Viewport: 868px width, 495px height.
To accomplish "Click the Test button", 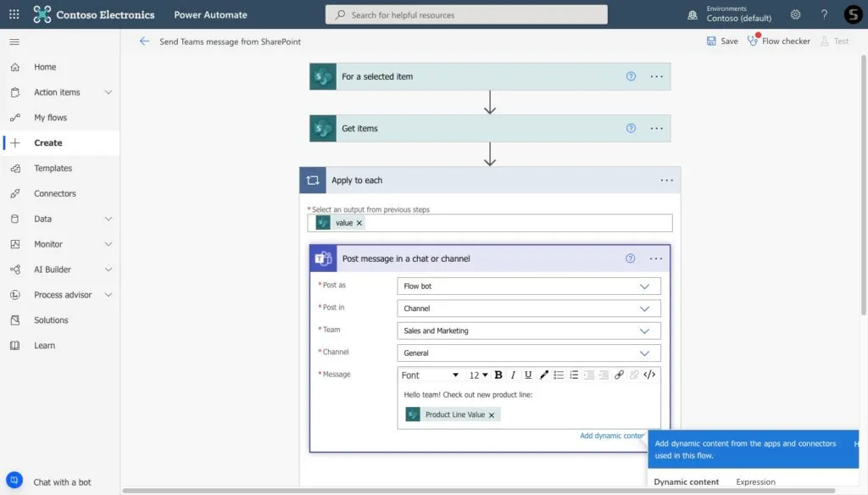I will pos(835,41).
